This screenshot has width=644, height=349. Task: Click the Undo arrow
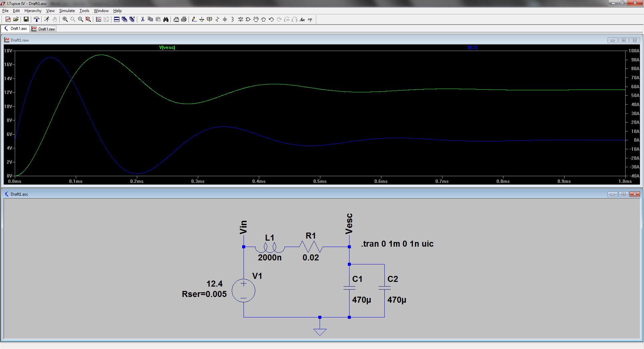pos(271,19)
